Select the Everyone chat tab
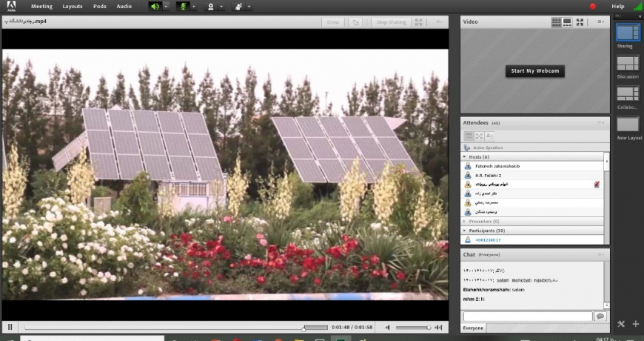The width and height of the screenshot is (644, 341). pos(473,328)
